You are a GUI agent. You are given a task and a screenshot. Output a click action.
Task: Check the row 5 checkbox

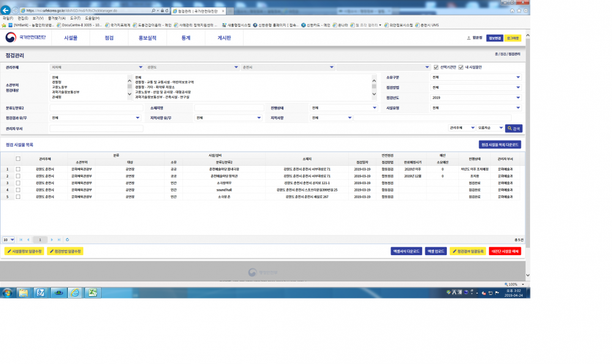18,196
